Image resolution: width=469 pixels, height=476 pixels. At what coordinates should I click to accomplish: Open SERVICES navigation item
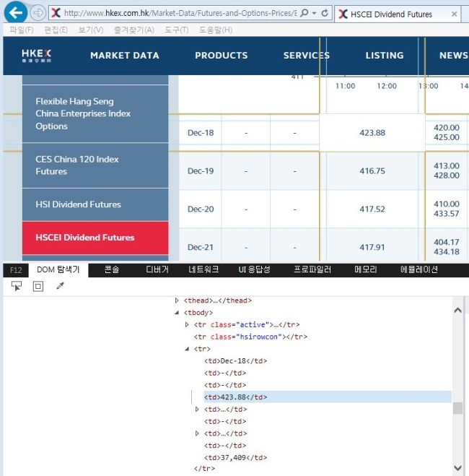(307, 56)
